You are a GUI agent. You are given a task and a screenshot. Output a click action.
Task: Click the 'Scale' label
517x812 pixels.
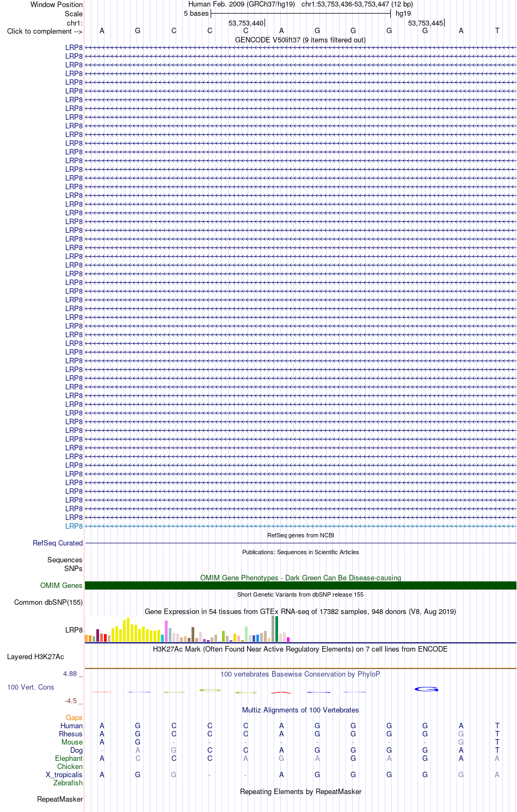click(73, 14)
